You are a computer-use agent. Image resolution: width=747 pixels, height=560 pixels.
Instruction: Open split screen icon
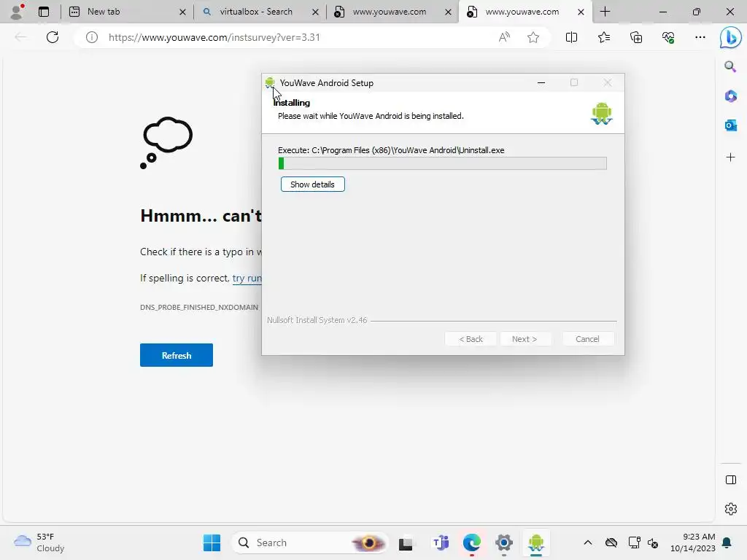[x=571, y=37]
